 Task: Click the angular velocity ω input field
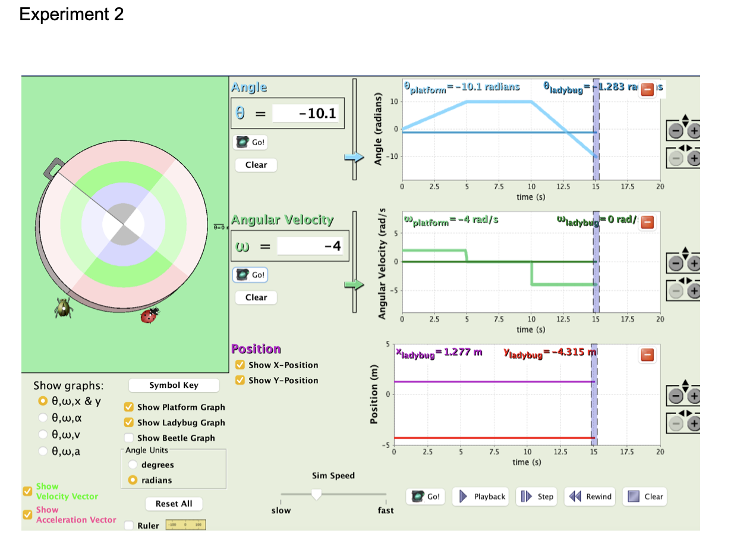[310, 246]
